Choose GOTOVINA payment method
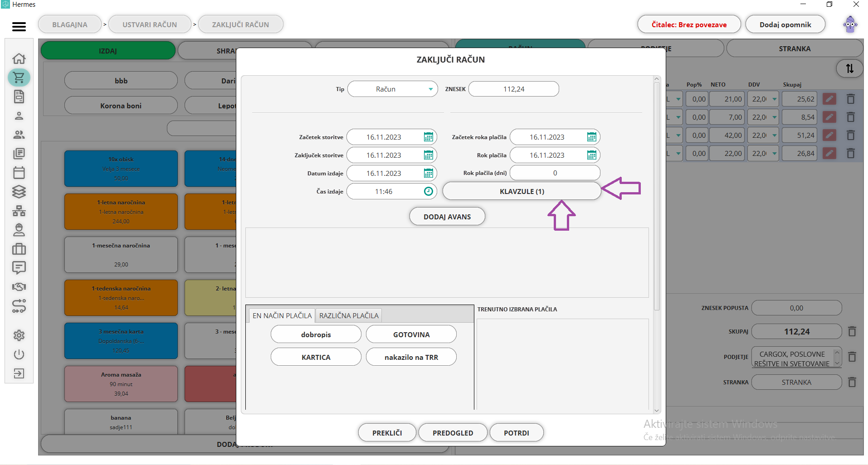868x465 pixels. click(x=411, y=334)
